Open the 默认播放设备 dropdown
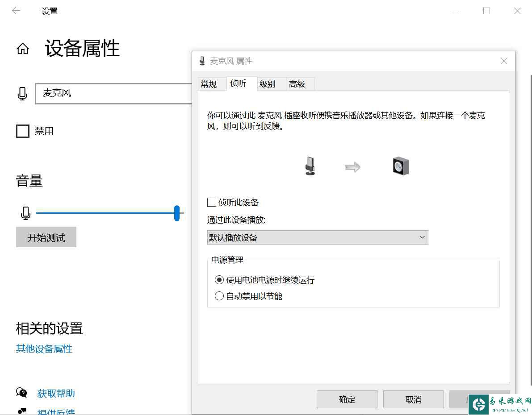 (318, 237)
